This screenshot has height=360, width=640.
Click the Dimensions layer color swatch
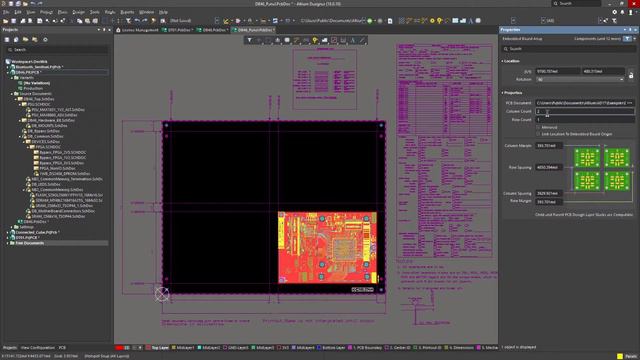(446, 348)
